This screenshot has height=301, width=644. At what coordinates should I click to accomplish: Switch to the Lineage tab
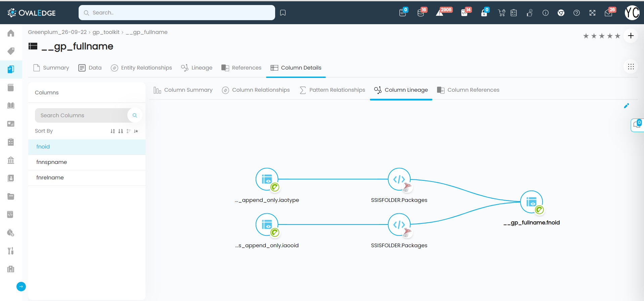tap(197, 68)
